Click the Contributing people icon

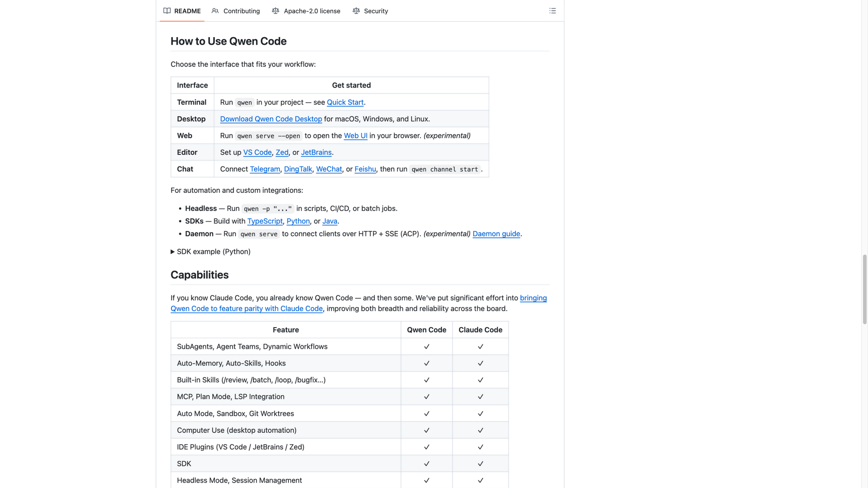click(x=215, y=11)
